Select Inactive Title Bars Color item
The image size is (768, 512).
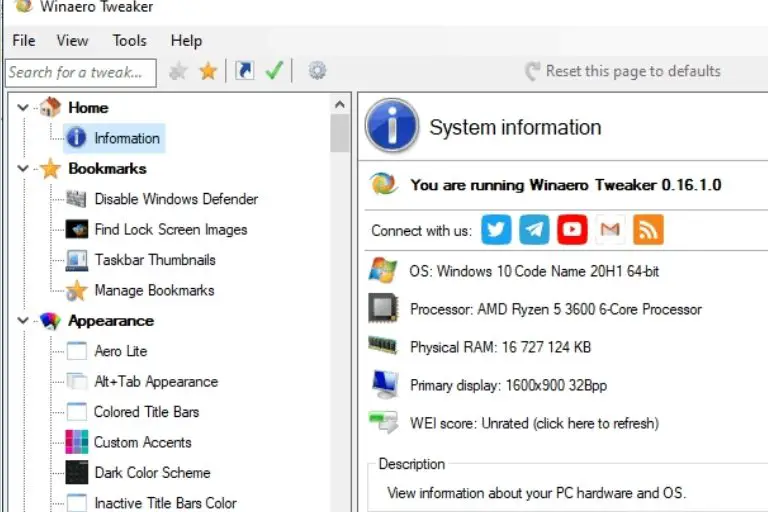[165, 503]
